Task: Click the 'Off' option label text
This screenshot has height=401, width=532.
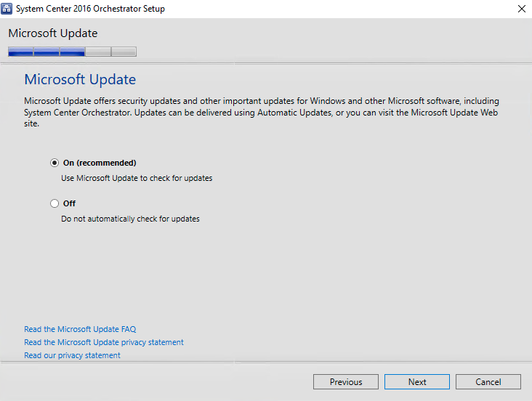Action: click(69, 203)
